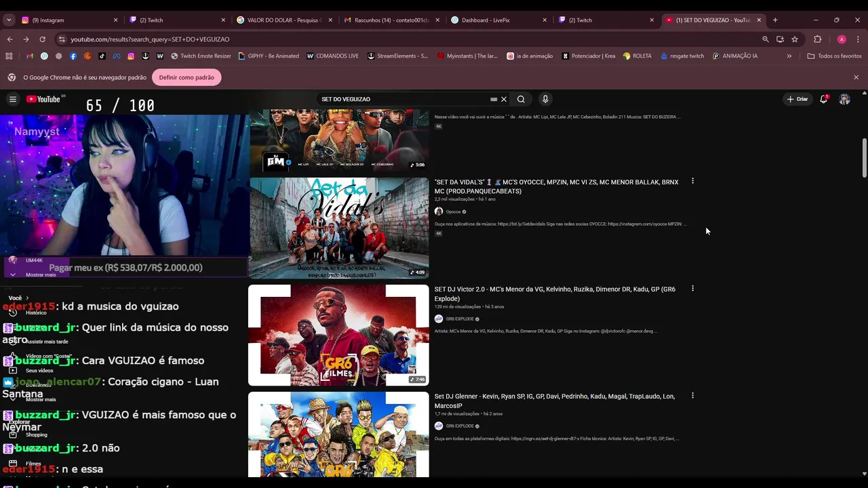Open Potenciador | Krea bookmark
868x488 pixels.
point(589,56)
